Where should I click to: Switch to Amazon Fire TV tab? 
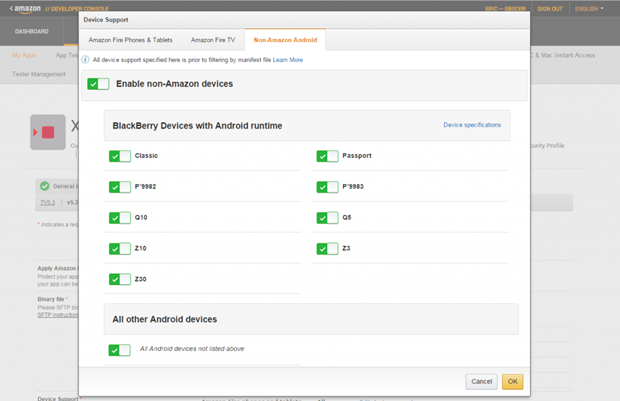[213, 40]
